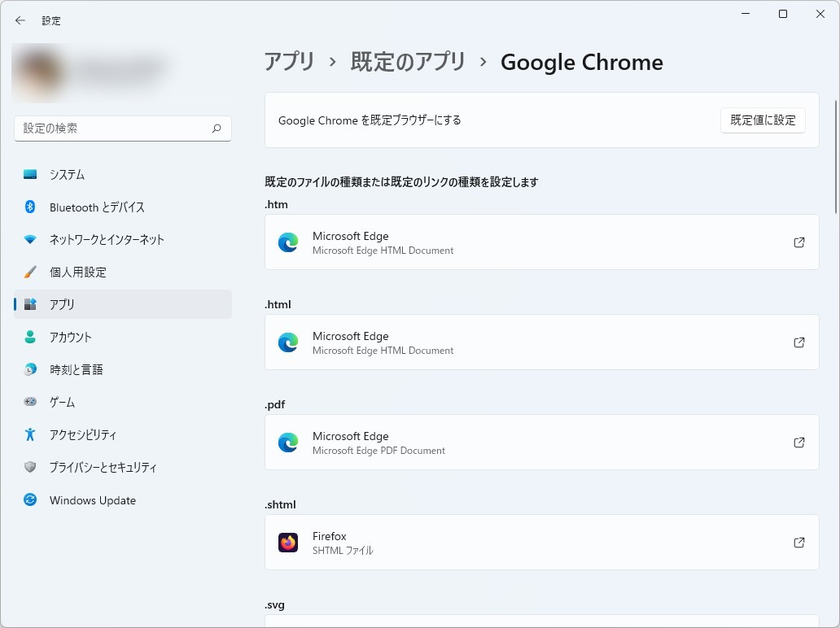Viewport: 840px width, 628px height.
Task: Select the 時刻と言語 clock icon
Action: click(28, 369)
